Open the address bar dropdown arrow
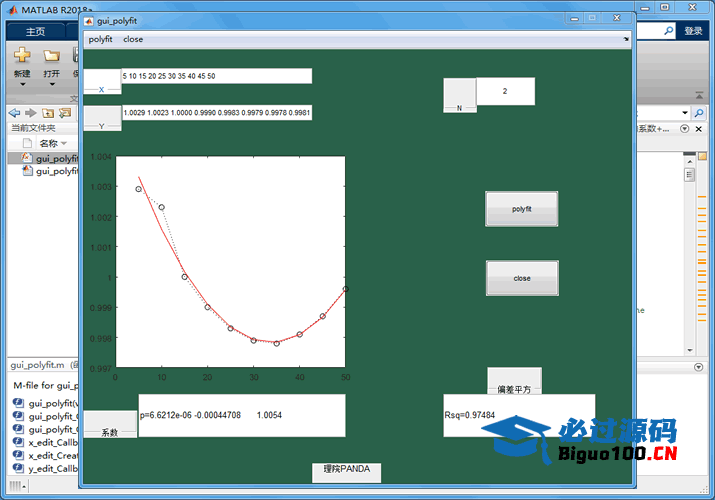This screenshot has height=500, width=715. (x=684, y=113)
